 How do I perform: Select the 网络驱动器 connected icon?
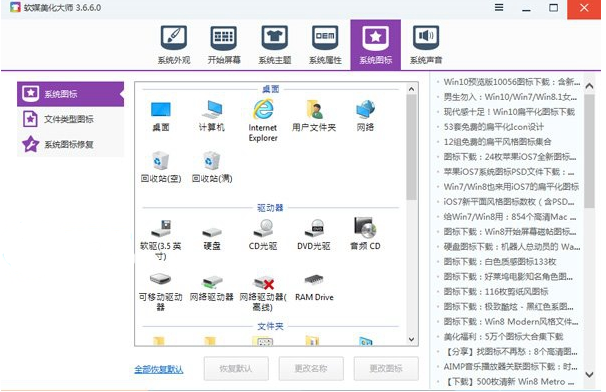click(212, 288)
